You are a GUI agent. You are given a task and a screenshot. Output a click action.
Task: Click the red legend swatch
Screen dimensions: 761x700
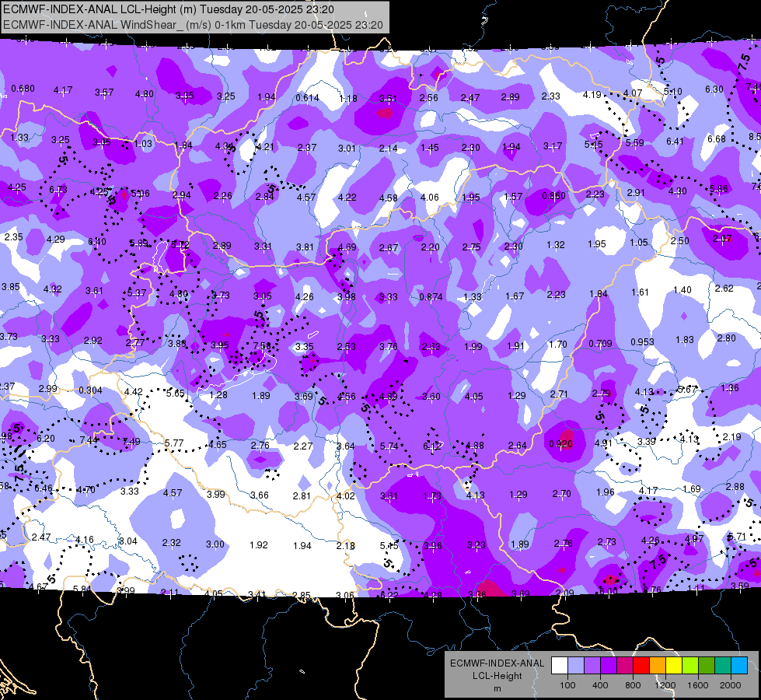point(641,665)
